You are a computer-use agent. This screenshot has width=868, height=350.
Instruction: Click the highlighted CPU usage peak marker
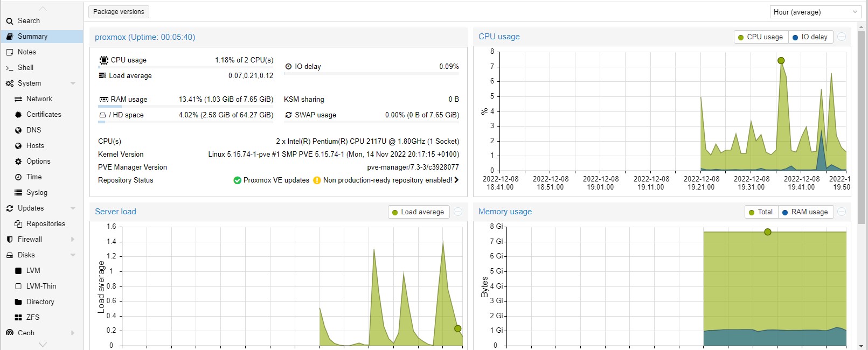coord(781,61)
